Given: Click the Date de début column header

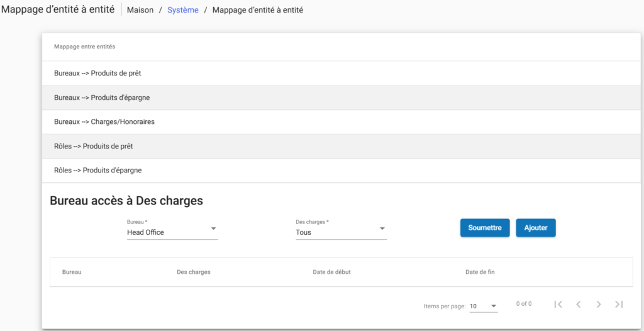Looking at the screenshot, I should coord(331,272).
